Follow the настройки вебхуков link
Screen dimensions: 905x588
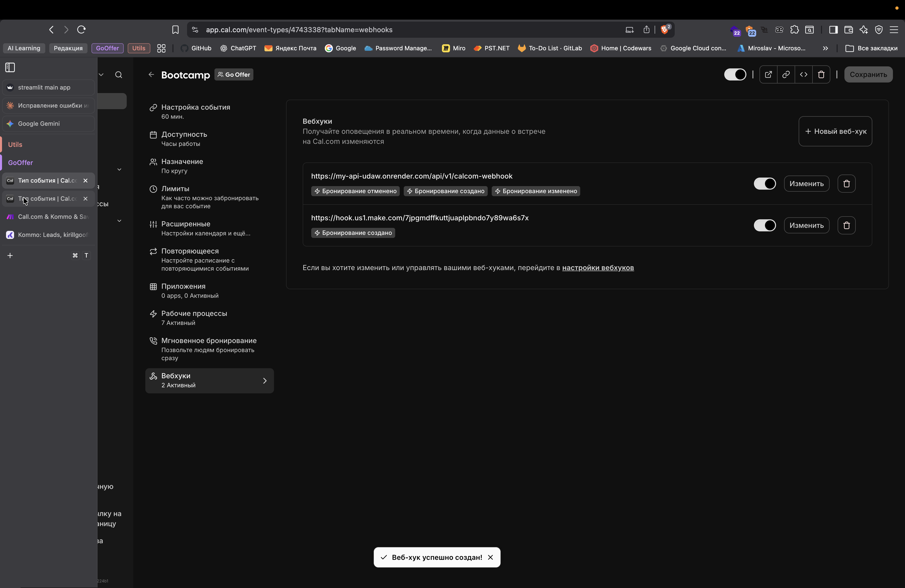pos(598,268)
